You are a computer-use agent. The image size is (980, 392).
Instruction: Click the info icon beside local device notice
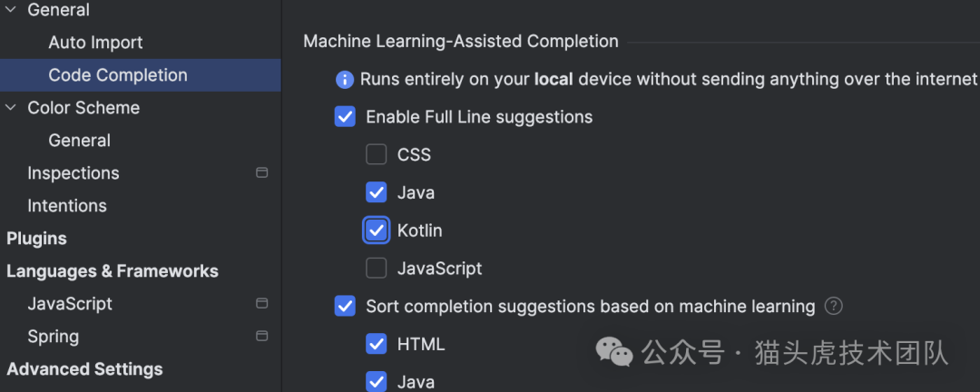click(345, 80)
